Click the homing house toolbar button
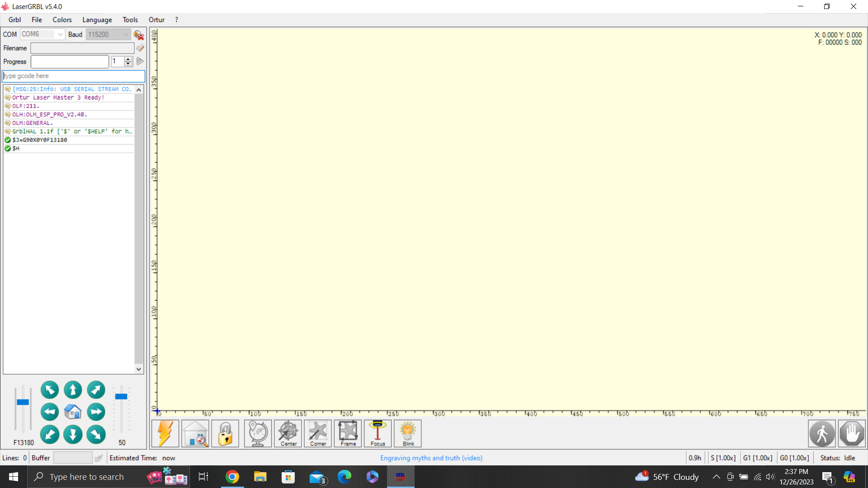The width and height of the screenshot is (868, 488). coord(195,433)
